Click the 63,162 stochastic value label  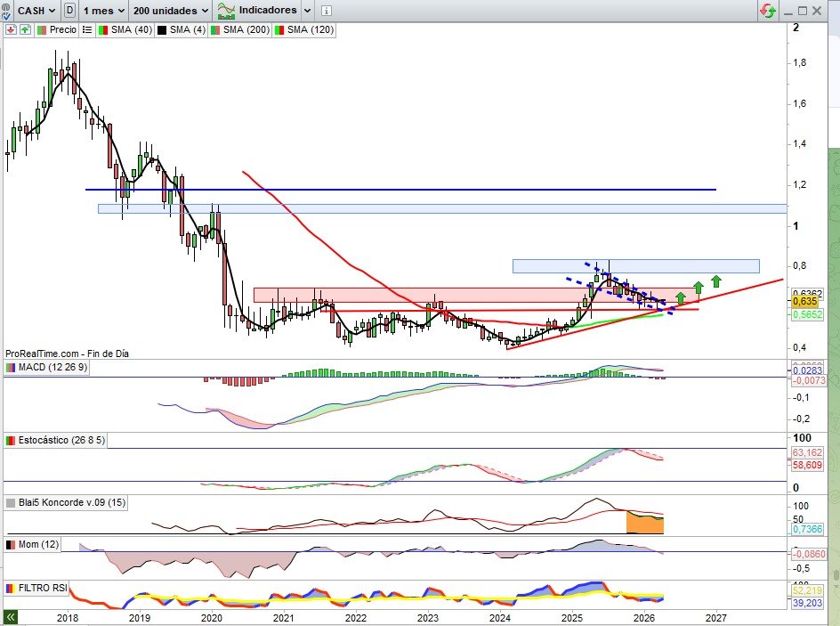[x=807, y=453]
